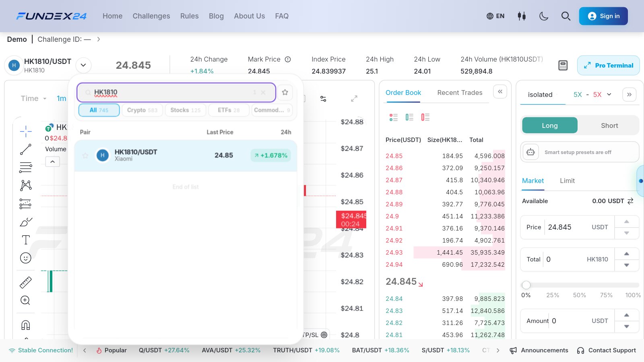Switch order side to Short
This screenshot has height=362, width=644.
pyautogui.click(x=609, y=125)
